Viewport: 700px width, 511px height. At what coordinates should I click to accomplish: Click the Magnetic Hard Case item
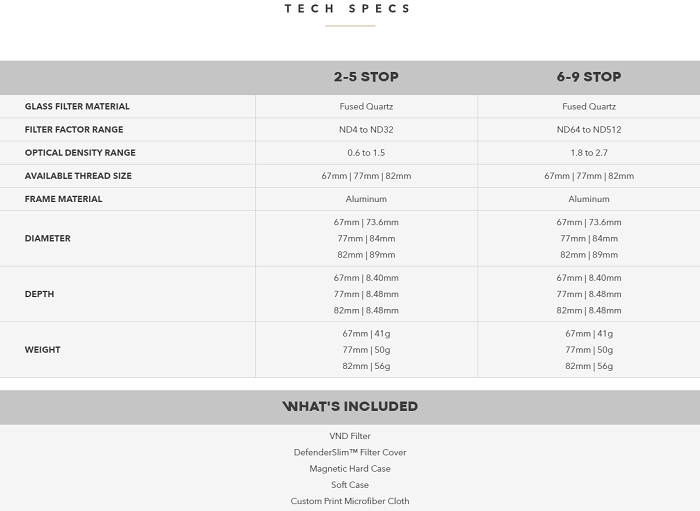350,468
